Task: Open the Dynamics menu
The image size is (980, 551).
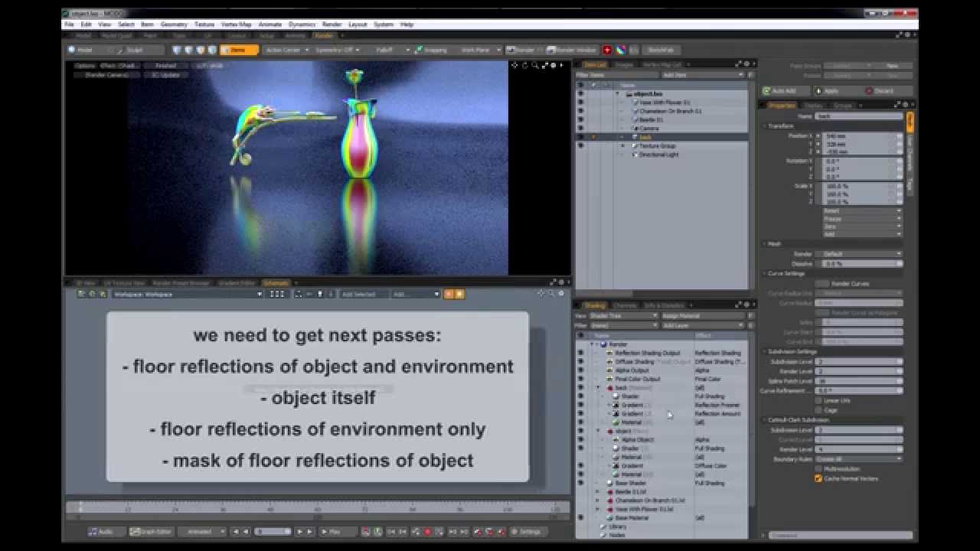Action: 302,24
